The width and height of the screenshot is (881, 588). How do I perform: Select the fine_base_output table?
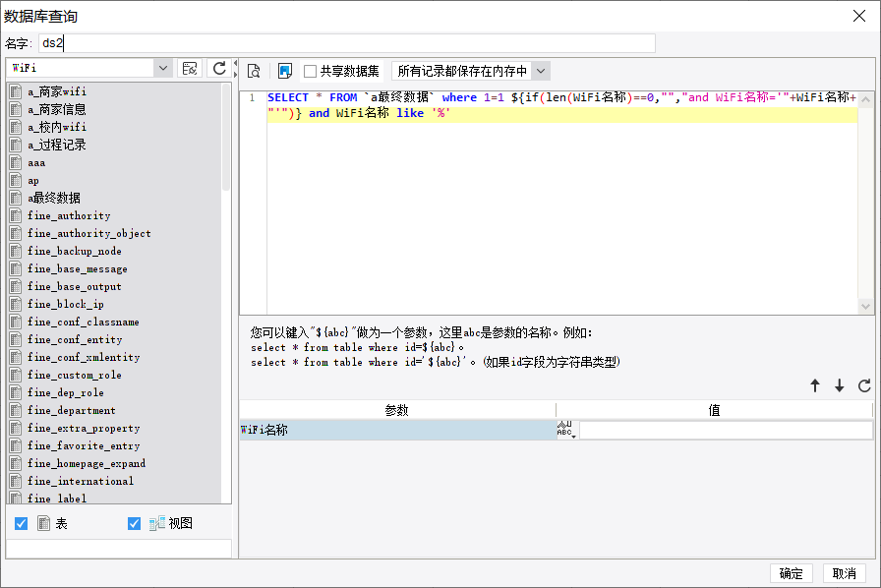(x=75, y=286)
